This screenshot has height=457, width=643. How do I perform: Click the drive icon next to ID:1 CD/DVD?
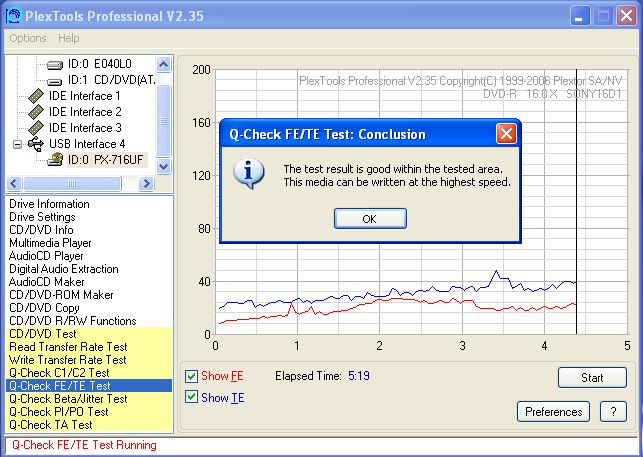coord(55,81)
